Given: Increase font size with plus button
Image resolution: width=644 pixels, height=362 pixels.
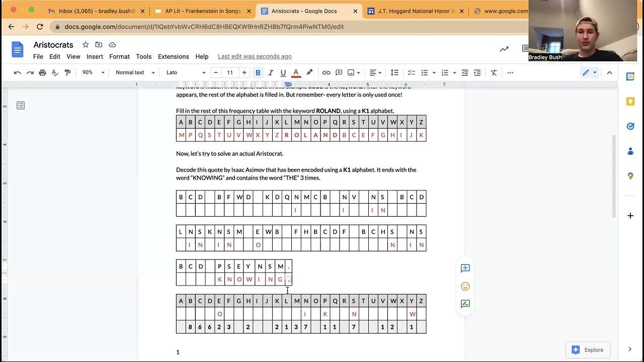Looking at the screenshot, I should click(x=244, y=73).
